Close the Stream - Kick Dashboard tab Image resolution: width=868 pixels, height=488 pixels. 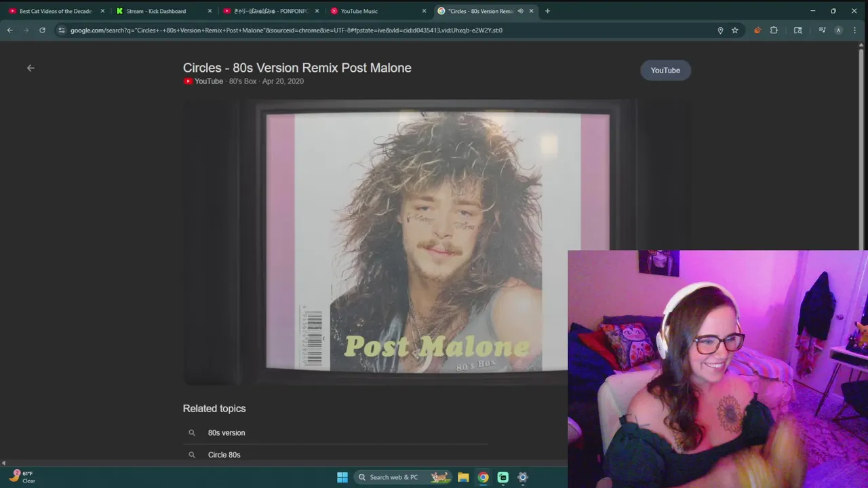[210, 11]
